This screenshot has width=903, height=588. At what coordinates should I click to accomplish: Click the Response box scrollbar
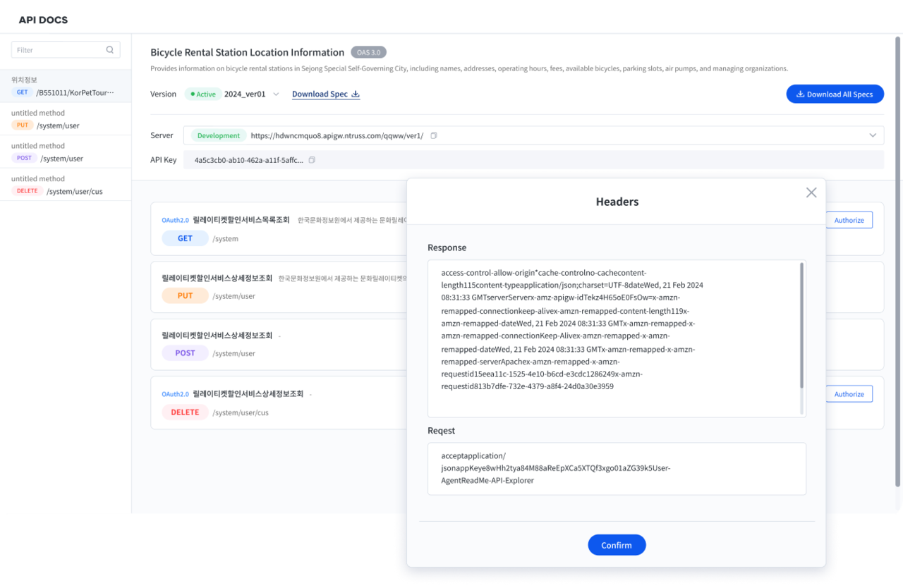coord(801,326)
